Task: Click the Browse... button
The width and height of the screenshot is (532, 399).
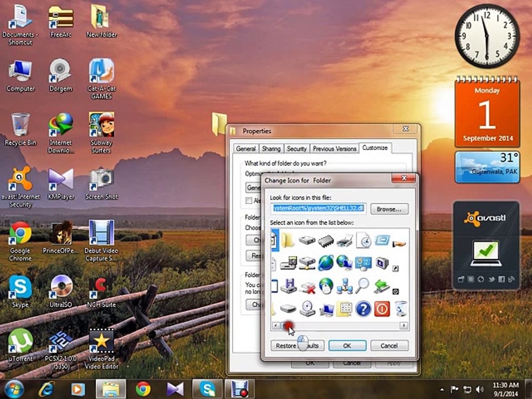Action: (x=389, y=209)
